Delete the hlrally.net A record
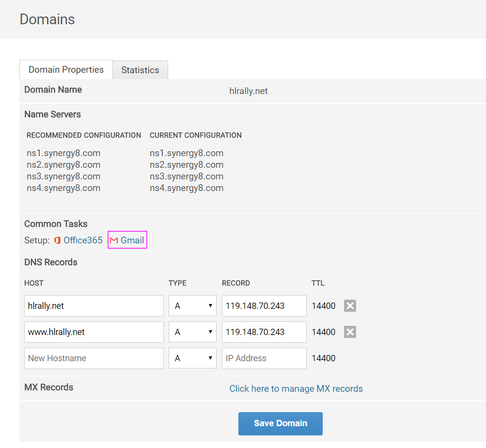The height and width of the screenshot is (448, 486). pyautogui.click(x=349, y=305)
